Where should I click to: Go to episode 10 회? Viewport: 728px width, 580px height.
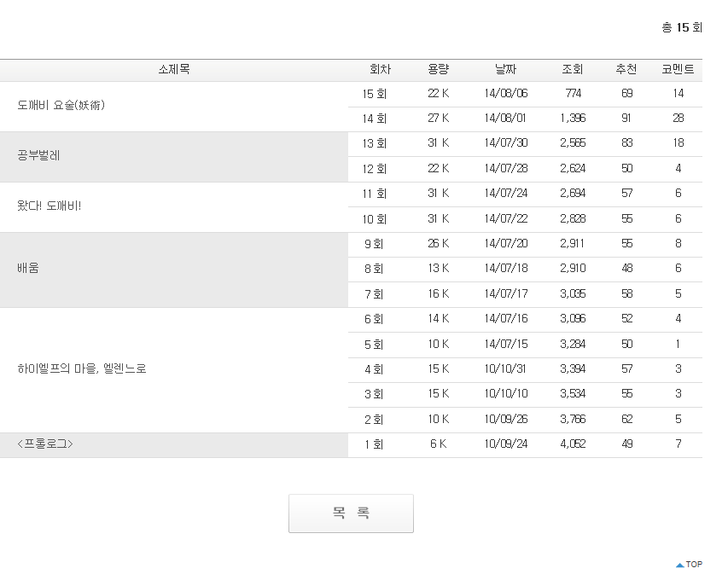pos(375,219)
